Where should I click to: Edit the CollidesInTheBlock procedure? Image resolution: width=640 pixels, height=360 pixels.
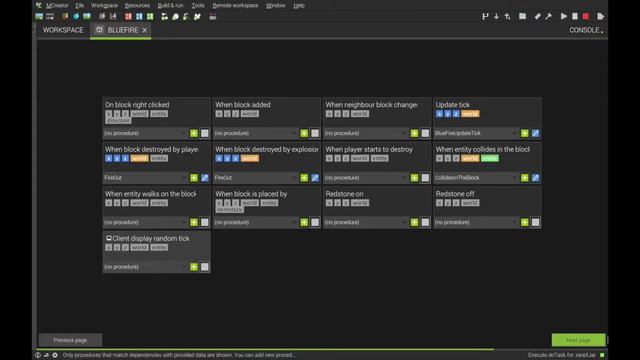[536, 178]
